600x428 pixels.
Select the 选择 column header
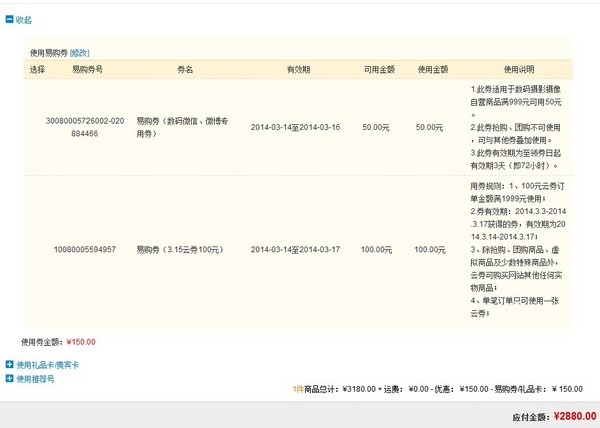tap(38, 69)
